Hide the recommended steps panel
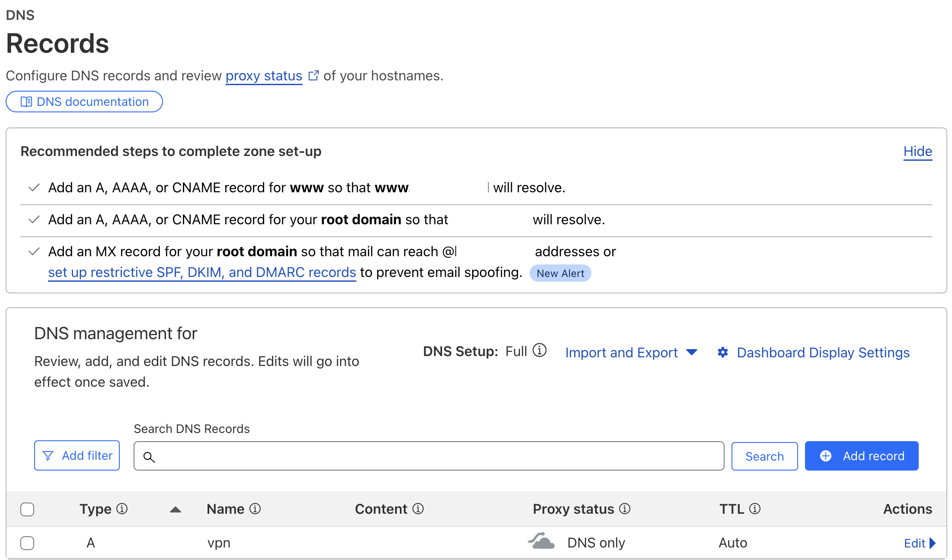The width and height of the screenshot is (952, 560). (x=918, y=151)
